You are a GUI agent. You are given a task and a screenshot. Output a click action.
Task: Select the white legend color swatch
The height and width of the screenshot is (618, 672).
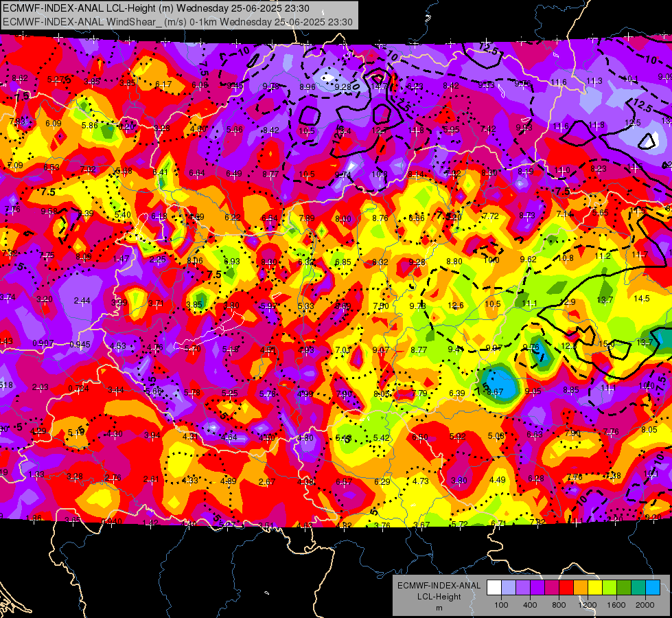(494, 588)
